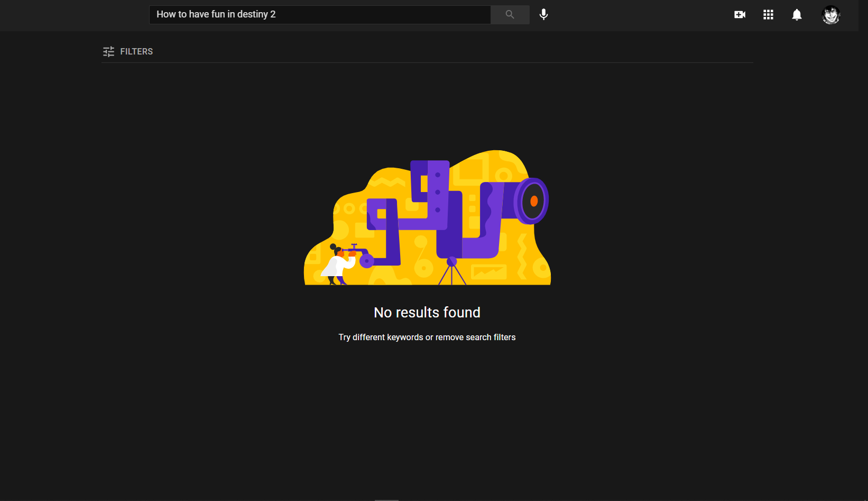Focus the search query input field

(370, 14)
